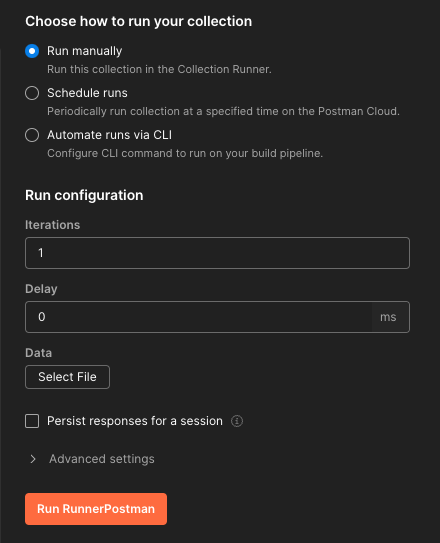This screenshot has height=543, width=440.
Task: Click the ms unit suffix in Delay field
Action: coord(388,317)
